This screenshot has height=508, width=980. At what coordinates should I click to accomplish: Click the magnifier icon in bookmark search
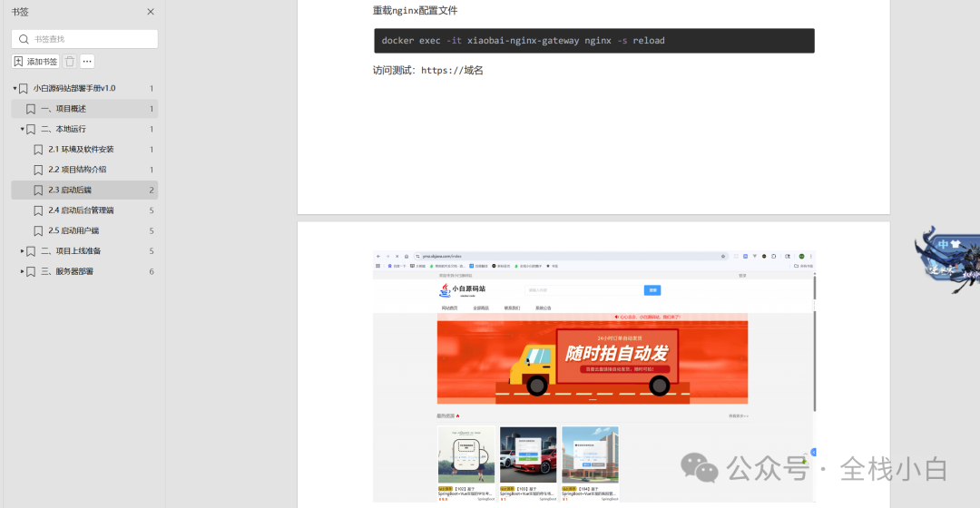[24, 39]
